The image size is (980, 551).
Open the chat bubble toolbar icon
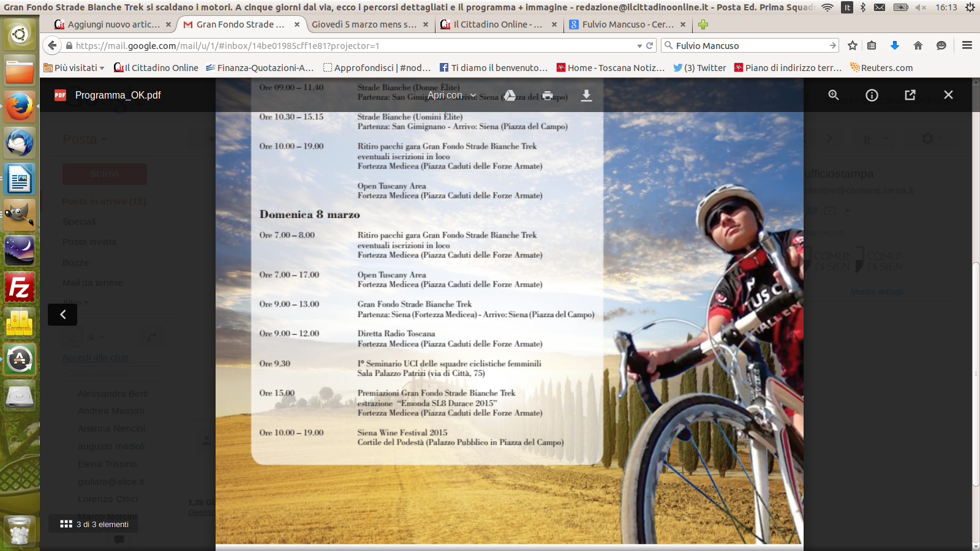click(x=941, y=46)
